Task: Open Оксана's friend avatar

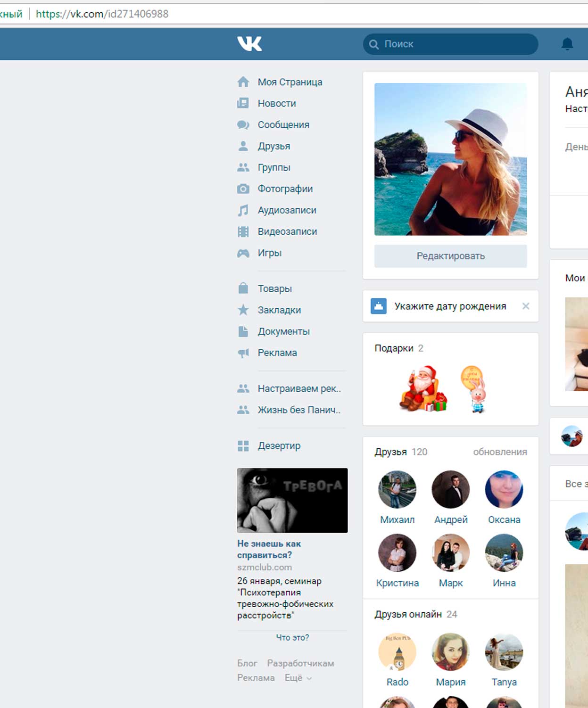Action: (504, 489)
